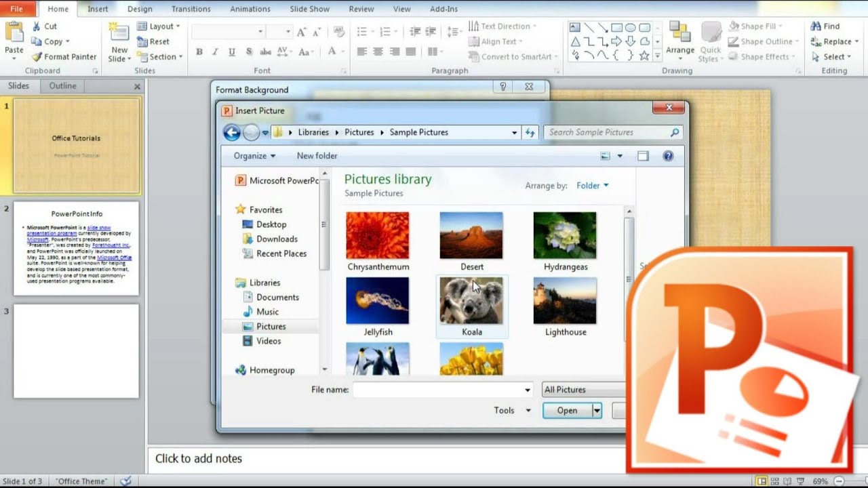Click the Change your view icon
Screen dimensions: 868x488
pos(606,156)
